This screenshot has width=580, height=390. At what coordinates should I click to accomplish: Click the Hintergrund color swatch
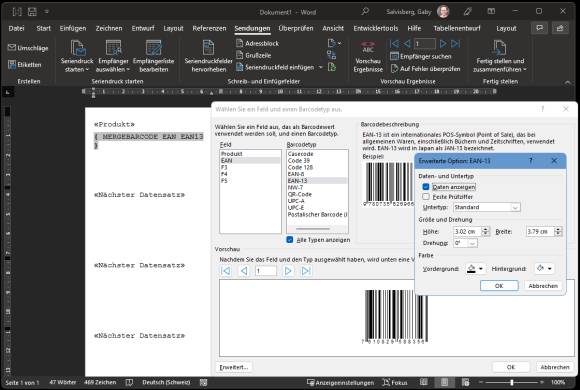[540, 269]
